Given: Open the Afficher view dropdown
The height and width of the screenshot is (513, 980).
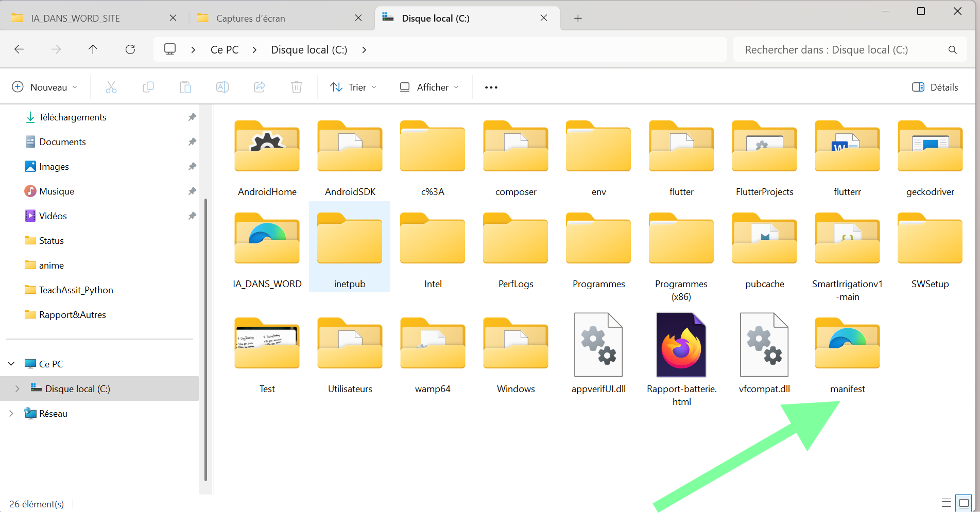Looking at the screenshot, I should click(429, 87).
